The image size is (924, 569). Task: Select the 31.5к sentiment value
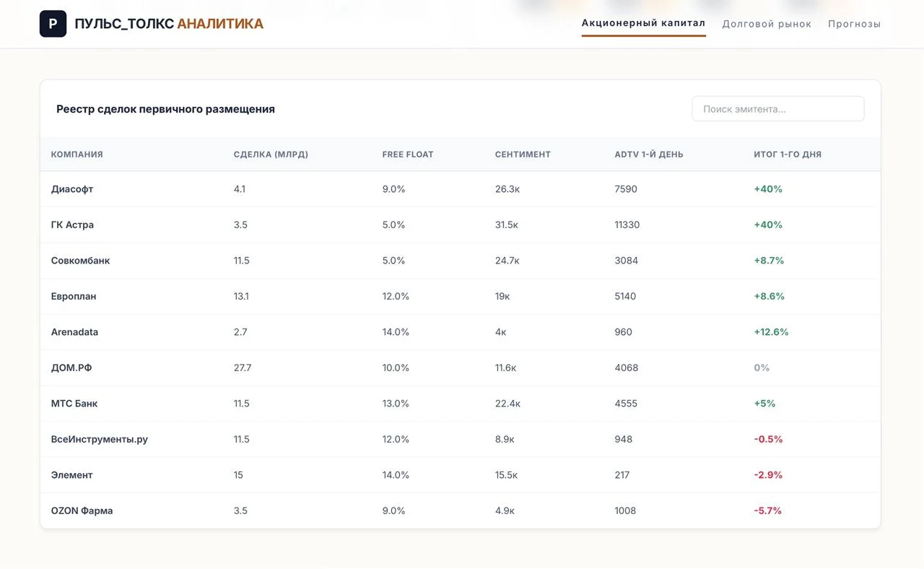[507, 225]
